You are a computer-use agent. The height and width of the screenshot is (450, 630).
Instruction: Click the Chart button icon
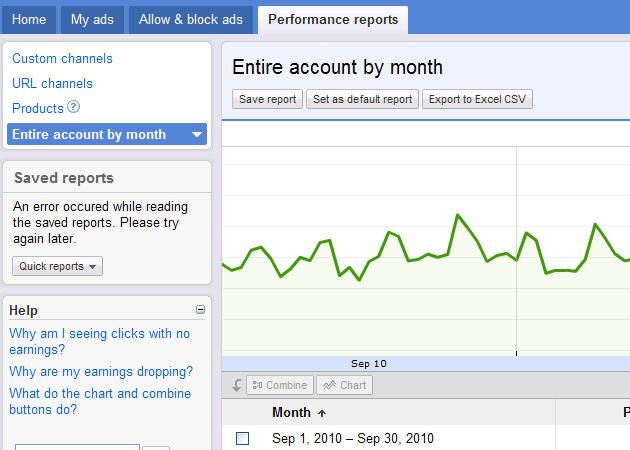point(329,385)
